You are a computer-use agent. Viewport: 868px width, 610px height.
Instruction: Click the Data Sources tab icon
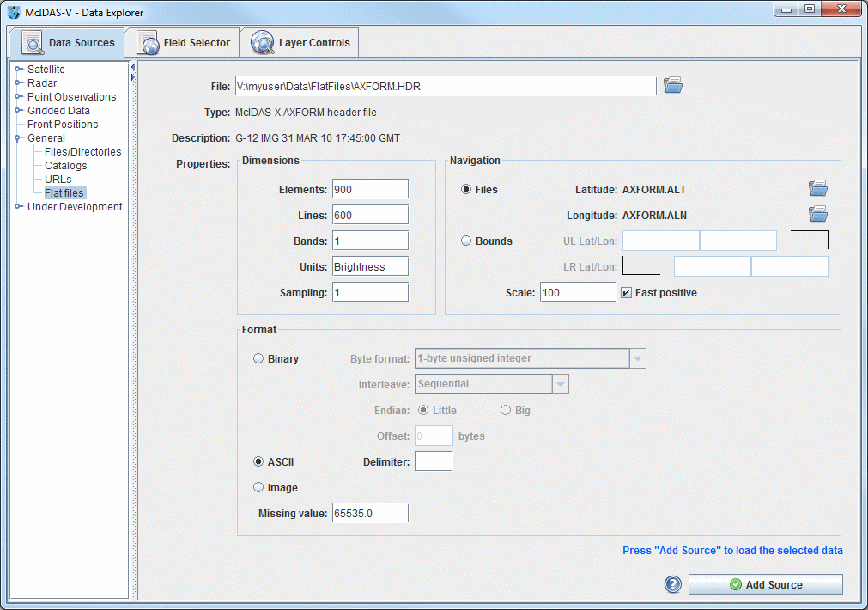click(x=32, y=41)
